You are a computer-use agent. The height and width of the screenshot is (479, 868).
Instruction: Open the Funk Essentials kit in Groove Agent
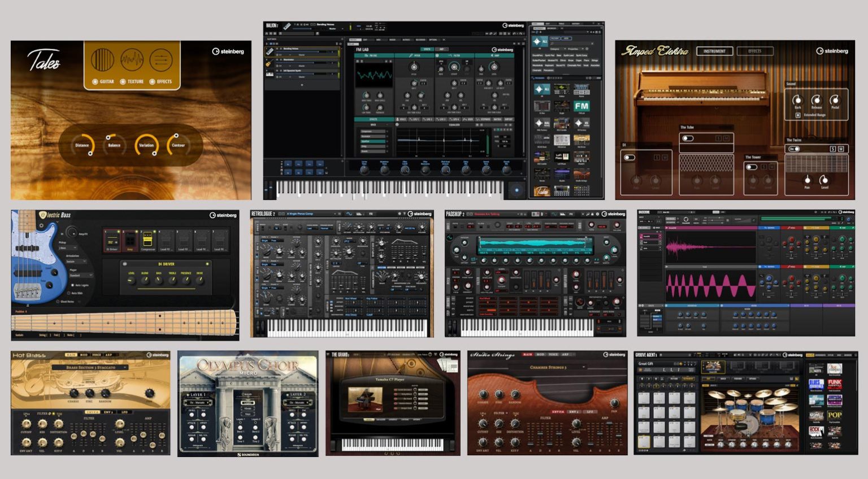[x=835, y=383]
